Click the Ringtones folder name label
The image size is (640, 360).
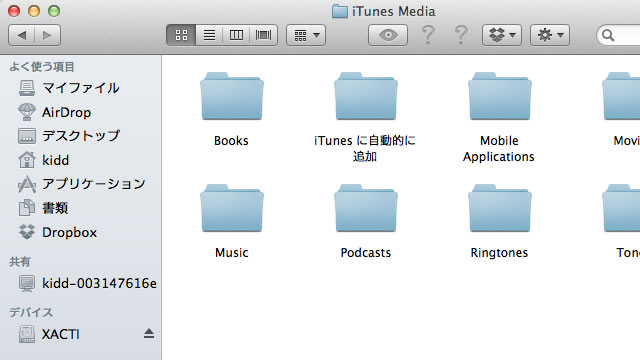pos(499,253)
